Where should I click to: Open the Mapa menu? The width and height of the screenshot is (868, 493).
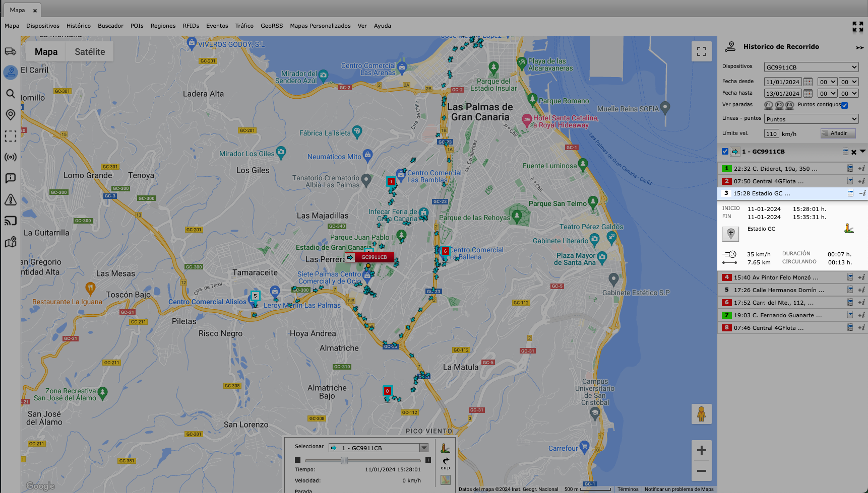tap(12, 26)
